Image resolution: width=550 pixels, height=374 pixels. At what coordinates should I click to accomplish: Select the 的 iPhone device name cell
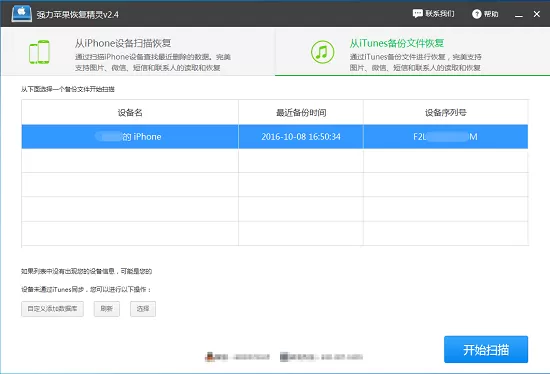130,136
